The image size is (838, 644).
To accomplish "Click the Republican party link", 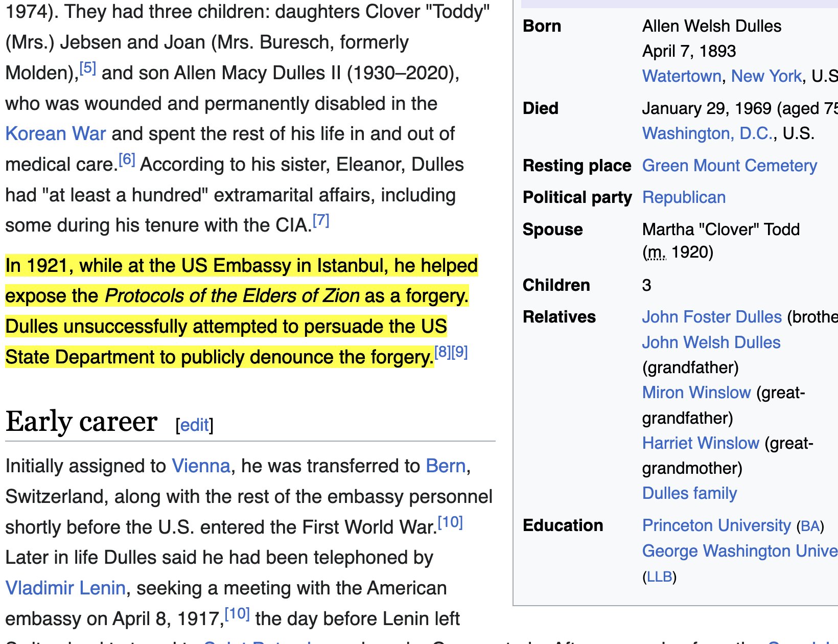I will (684, 197).
